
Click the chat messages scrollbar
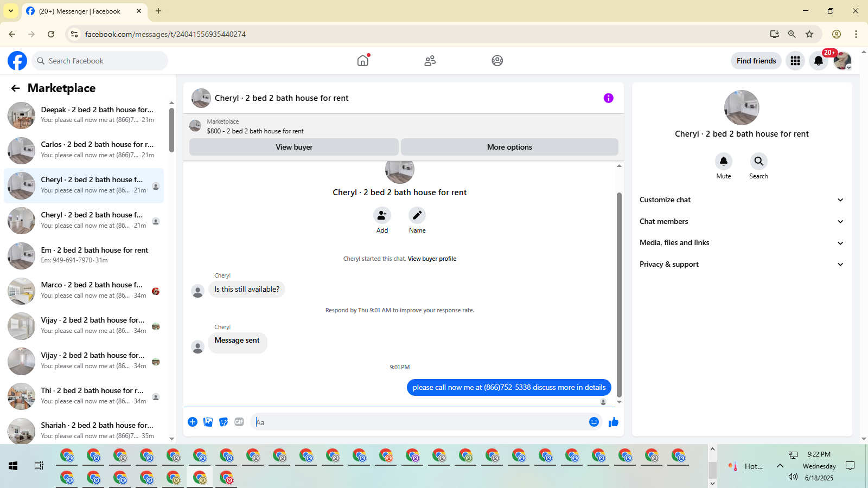click(x=619, y=296)
